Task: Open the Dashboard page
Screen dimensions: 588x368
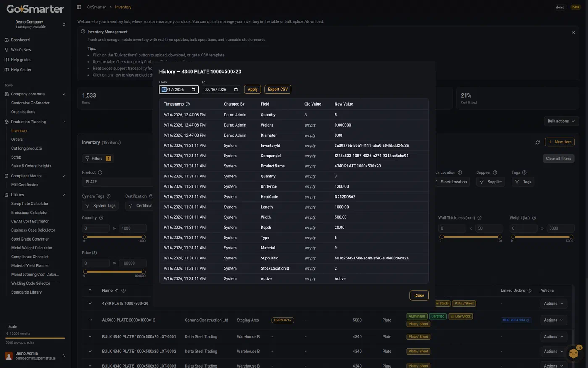Action: coord(20,40)
